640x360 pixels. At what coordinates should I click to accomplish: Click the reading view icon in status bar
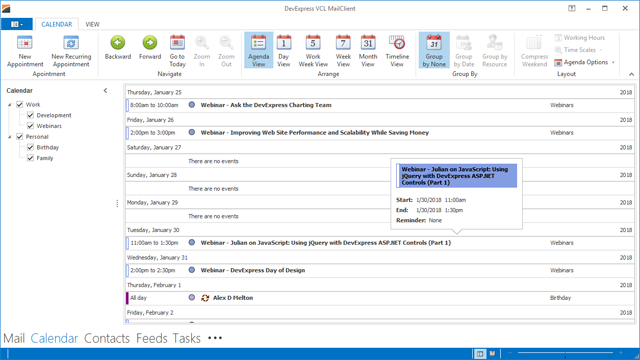click(493, 353)
